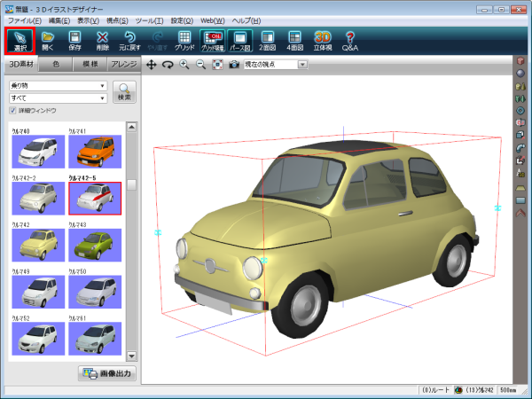Image resolution: width=532 pixels, height=399 pixels.
Task: Select the rotate view arrow tool
Action: point(168,65)
